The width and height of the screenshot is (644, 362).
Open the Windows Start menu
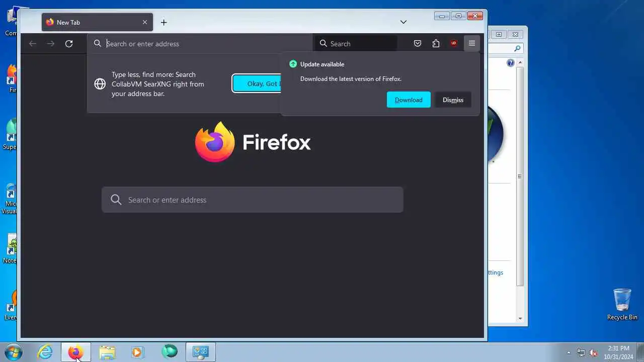coord(14,352)
